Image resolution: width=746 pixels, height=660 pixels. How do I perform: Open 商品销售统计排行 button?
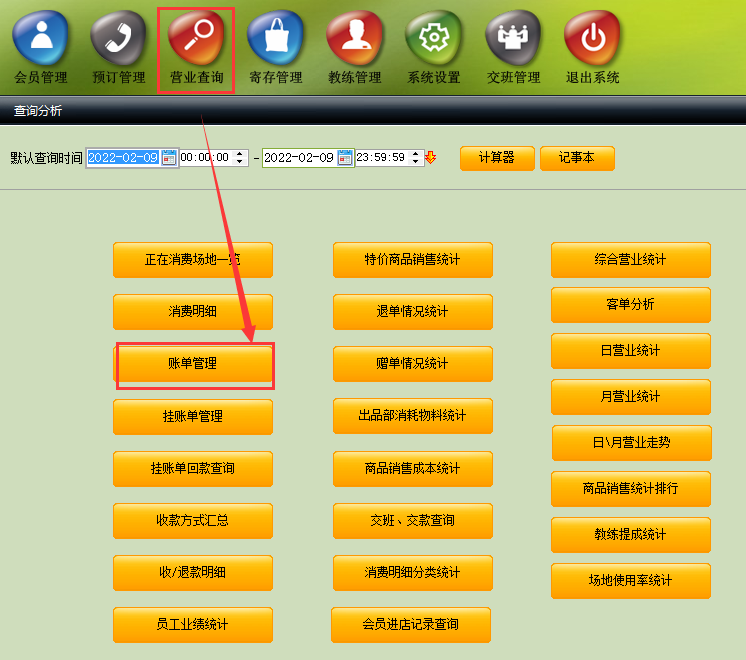(x=631, y=489)
